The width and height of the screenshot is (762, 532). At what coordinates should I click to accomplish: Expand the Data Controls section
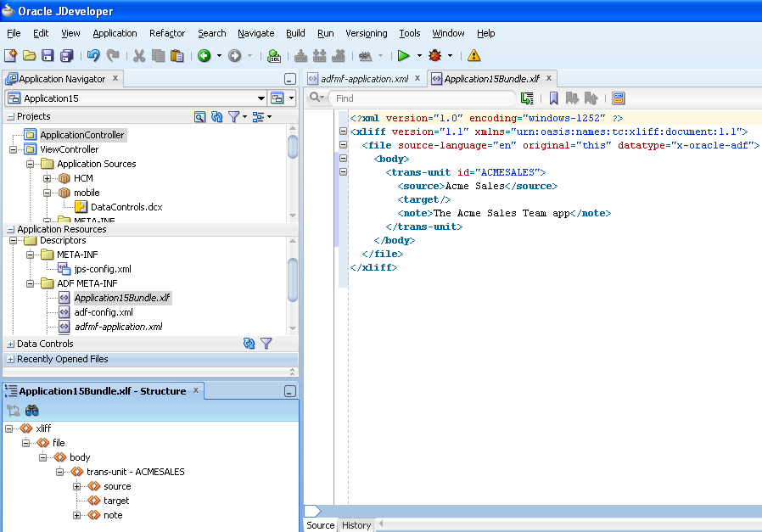pyautogui.click(x=11, y=344)
